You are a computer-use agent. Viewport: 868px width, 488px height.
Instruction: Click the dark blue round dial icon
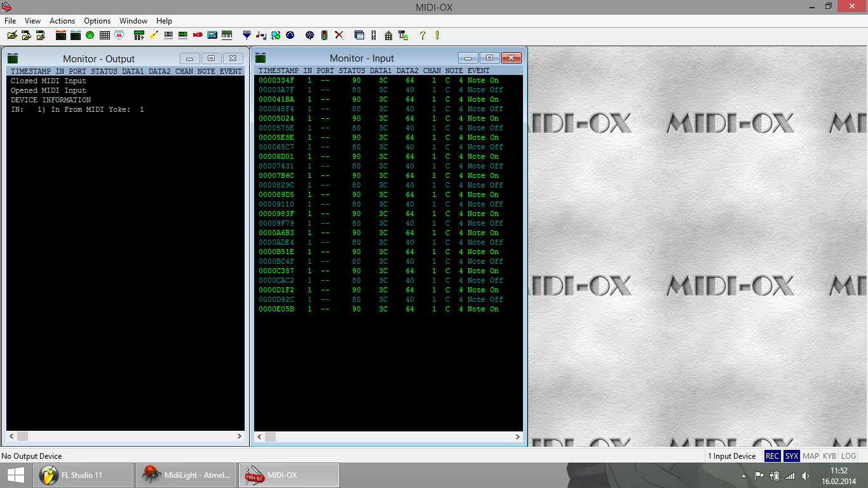click(x=290, y=36)
